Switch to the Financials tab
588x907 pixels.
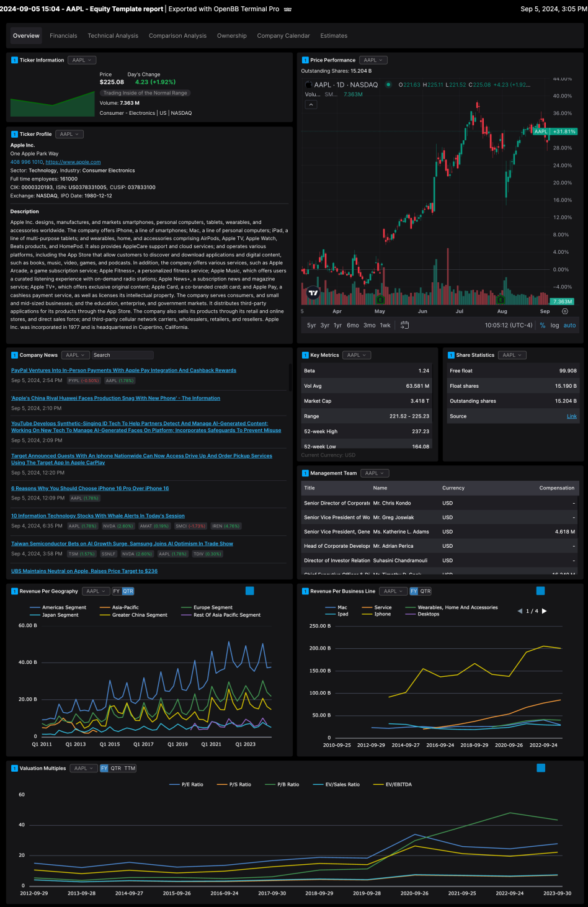click(x=63, y=36)
